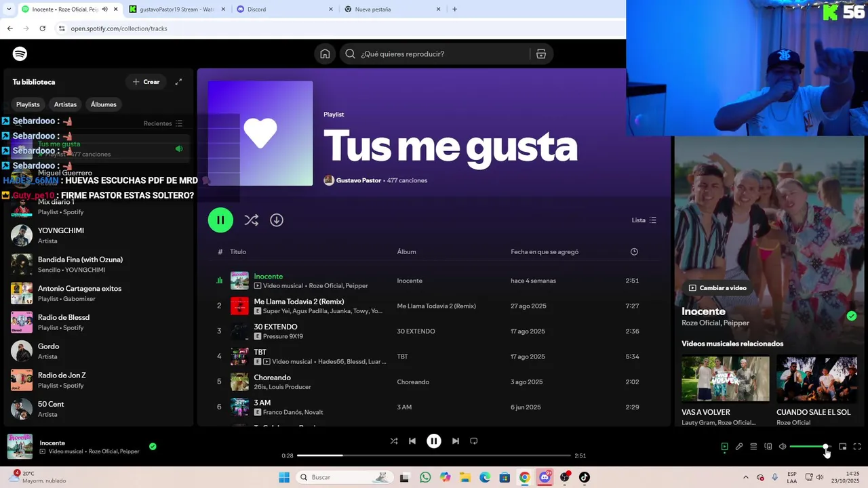Enter full screen player mode
Screen dimensions: 868x488
[857, 447]
